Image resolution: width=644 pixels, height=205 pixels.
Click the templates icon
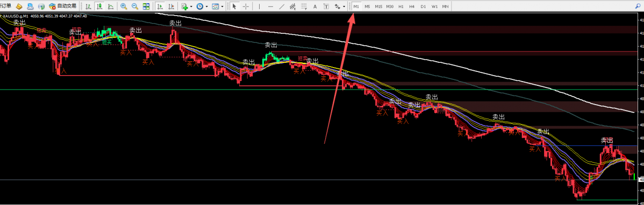click(215, 6)
